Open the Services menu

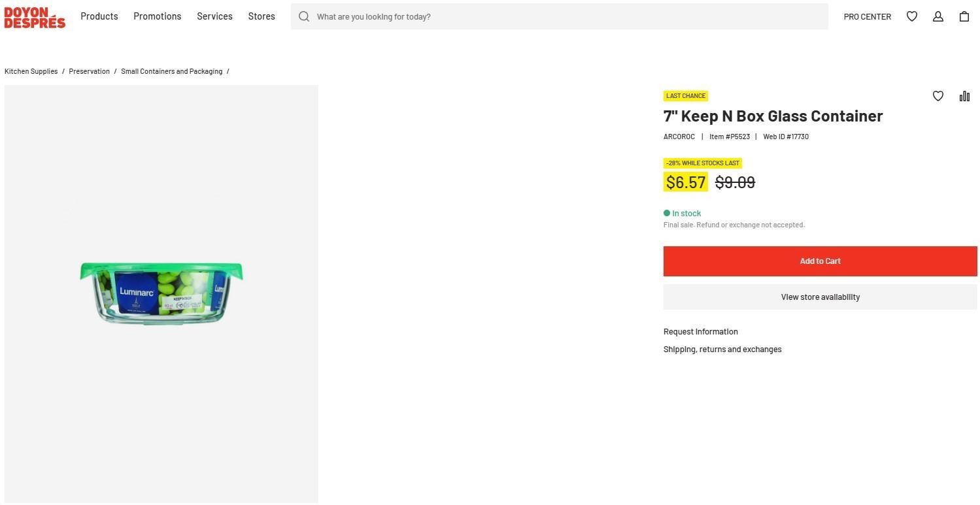click(x=214, y=16)
